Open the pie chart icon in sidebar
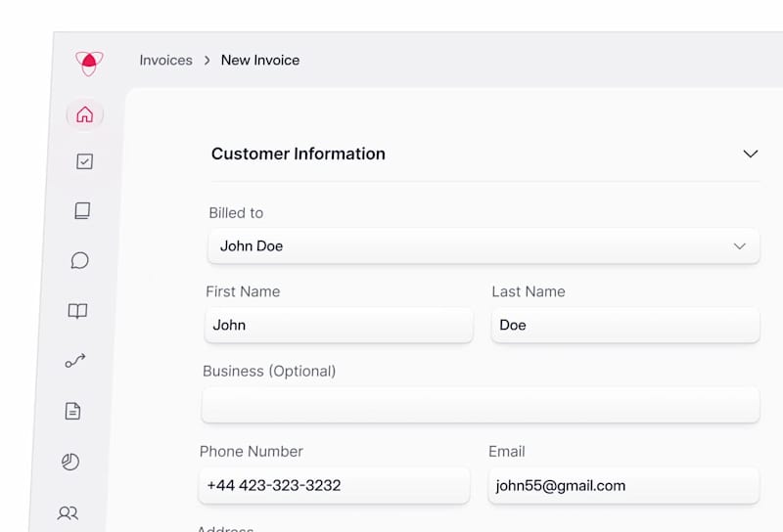783x532 pixels. pos(70,462)
